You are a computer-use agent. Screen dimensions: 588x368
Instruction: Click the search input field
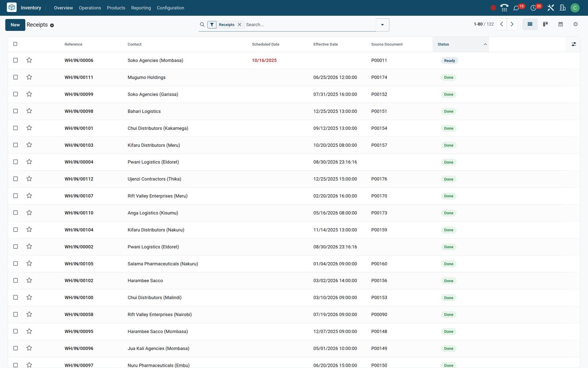[310, 25]
